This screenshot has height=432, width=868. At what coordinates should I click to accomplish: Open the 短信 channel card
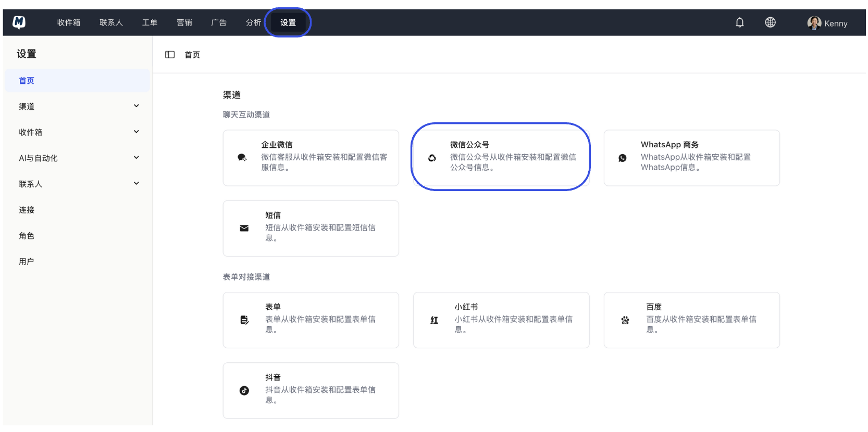pyautogui.click(x=311, y=228)
